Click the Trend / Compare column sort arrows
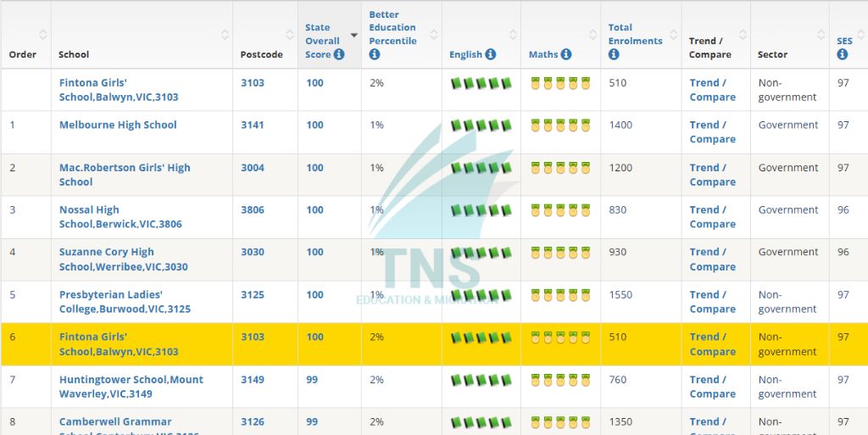 point(742,35)
